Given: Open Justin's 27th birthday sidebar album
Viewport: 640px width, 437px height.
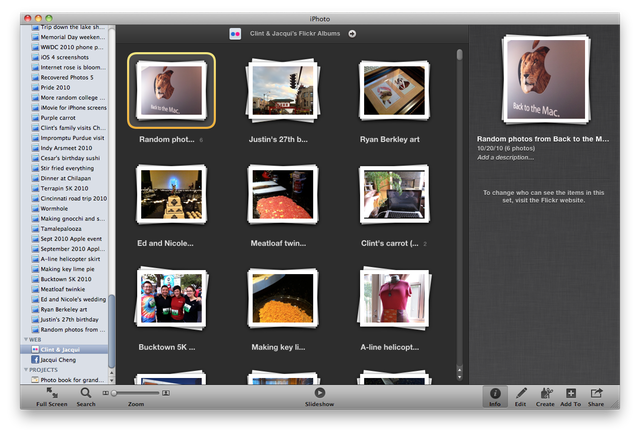Looking at the screenshot, I should [x=64, y=319].
